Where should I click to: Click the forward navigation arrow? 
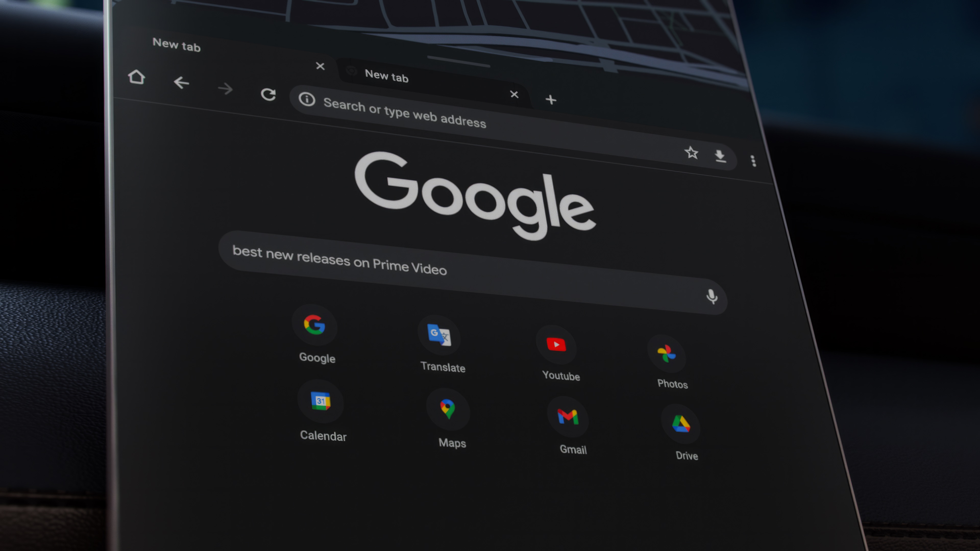coord(226,88)
